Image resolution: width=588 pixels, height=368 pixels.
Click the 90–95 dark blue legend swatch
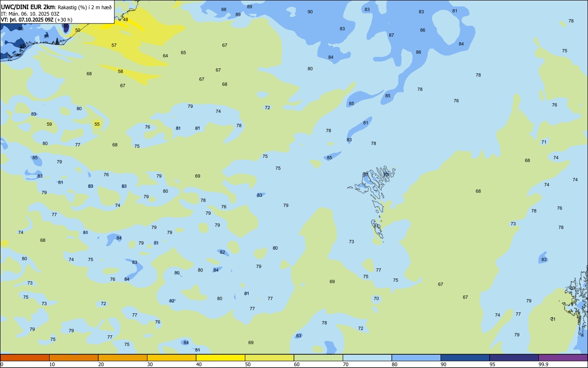tap(465, 357)
